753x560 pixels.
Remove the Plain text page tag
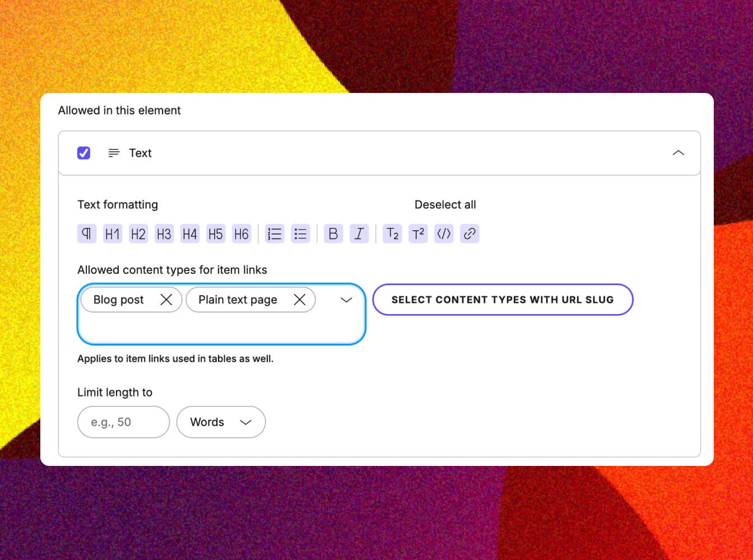pos(299,300)
